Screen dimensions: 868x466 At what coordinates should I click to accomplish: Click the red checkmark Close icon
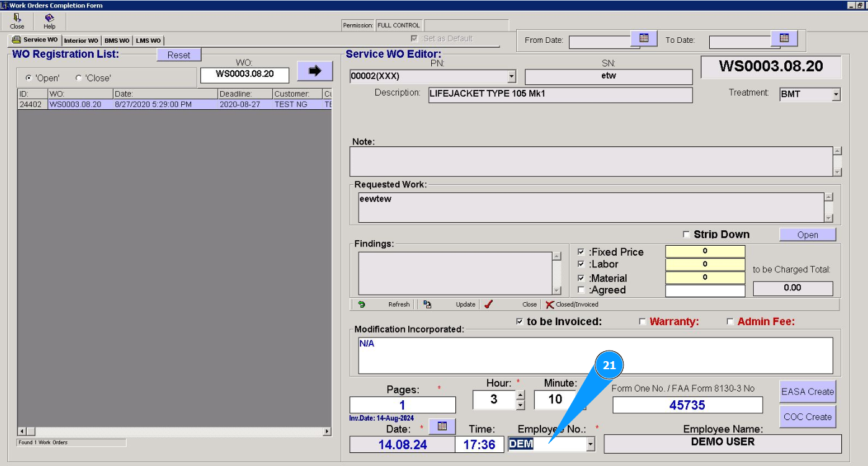click(488, 304)
